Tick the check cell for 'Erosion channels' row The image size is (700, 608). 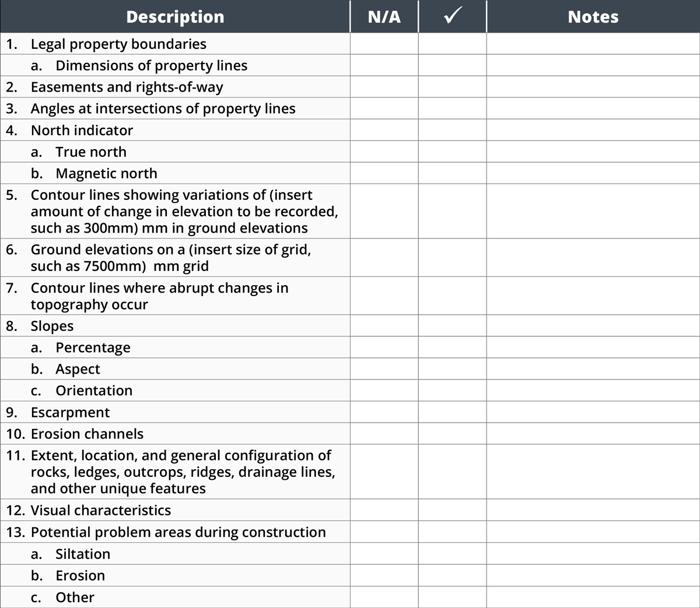click(453, 434)
